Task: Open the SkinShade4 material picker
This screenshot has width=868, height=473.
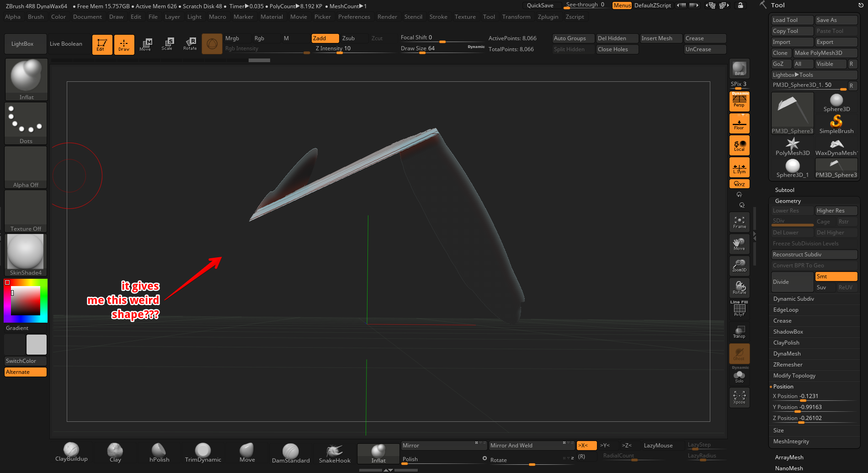Action: coord(26,255)
